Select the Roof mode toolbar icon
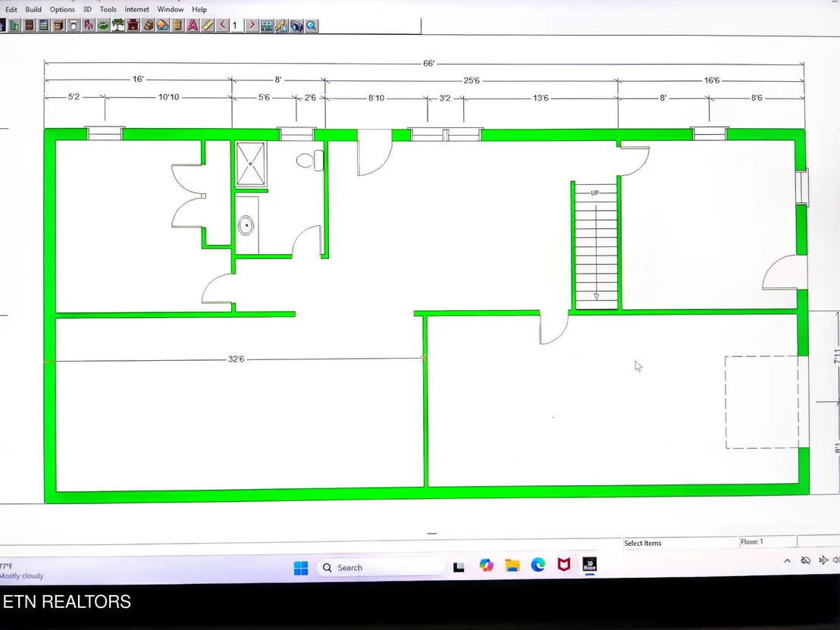 (x=163, y=25)
